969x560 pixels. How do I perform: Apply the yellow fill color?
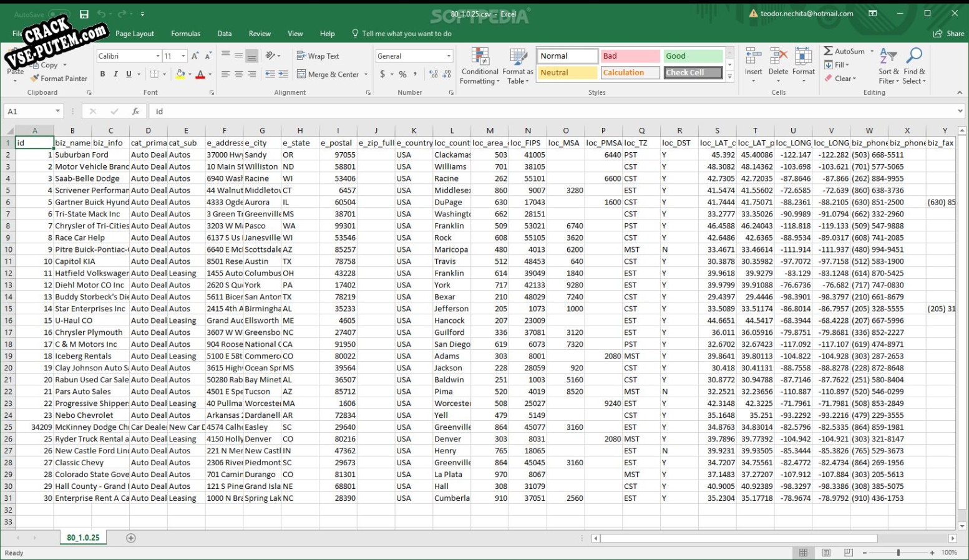click(180, 74)
